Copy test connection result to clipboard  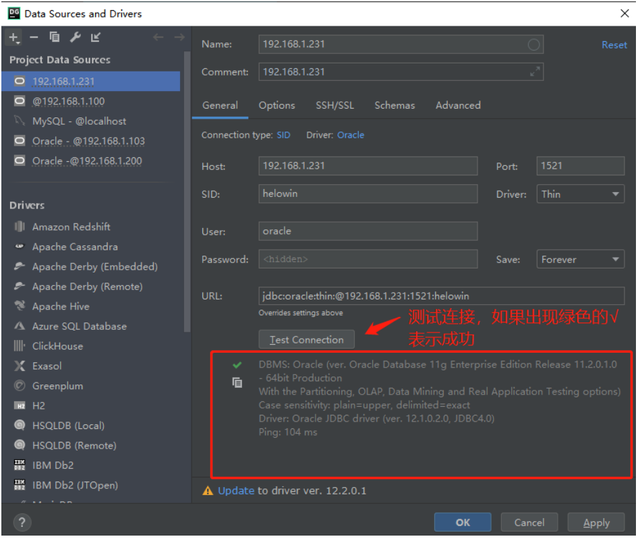pos(237,383)
